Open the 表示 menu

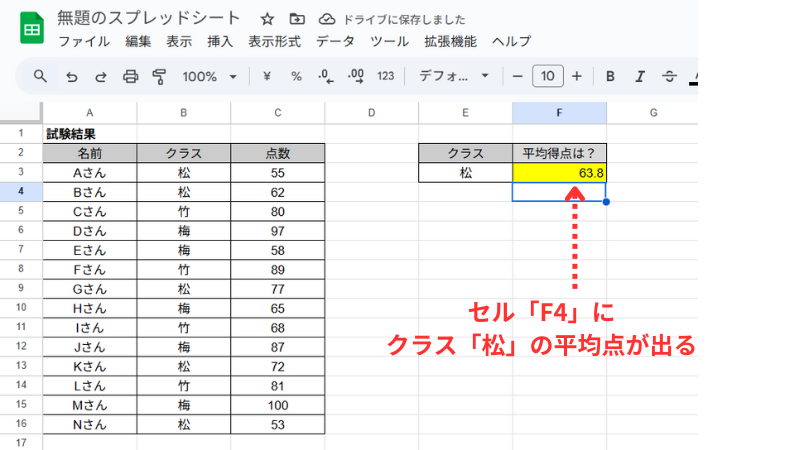pyautogui.click(x=179, y=42)
